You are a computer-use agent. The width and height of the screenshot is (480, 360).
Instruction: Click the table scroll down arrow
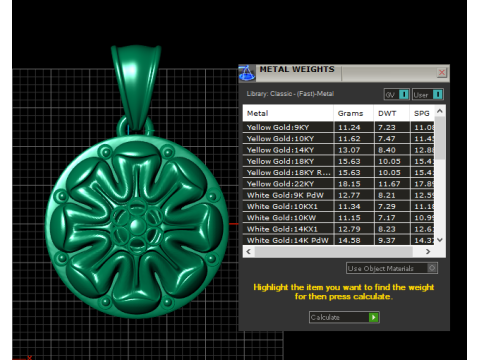[x=440, y=240]
